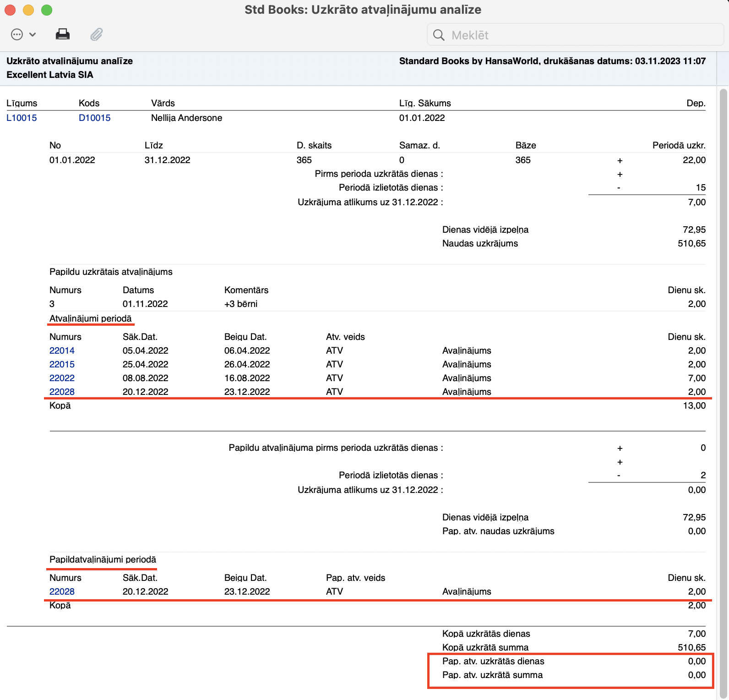Open attachments with the paperclip icon
This screenshot has height=700, width=729.
96,35
